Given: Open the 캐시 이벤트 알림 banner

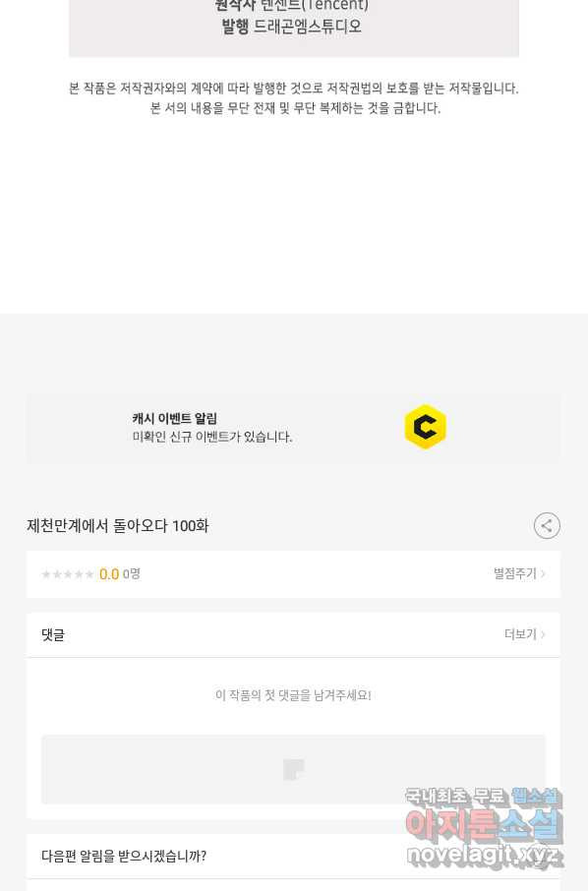Looking at the screenshot, I should 293,428.
